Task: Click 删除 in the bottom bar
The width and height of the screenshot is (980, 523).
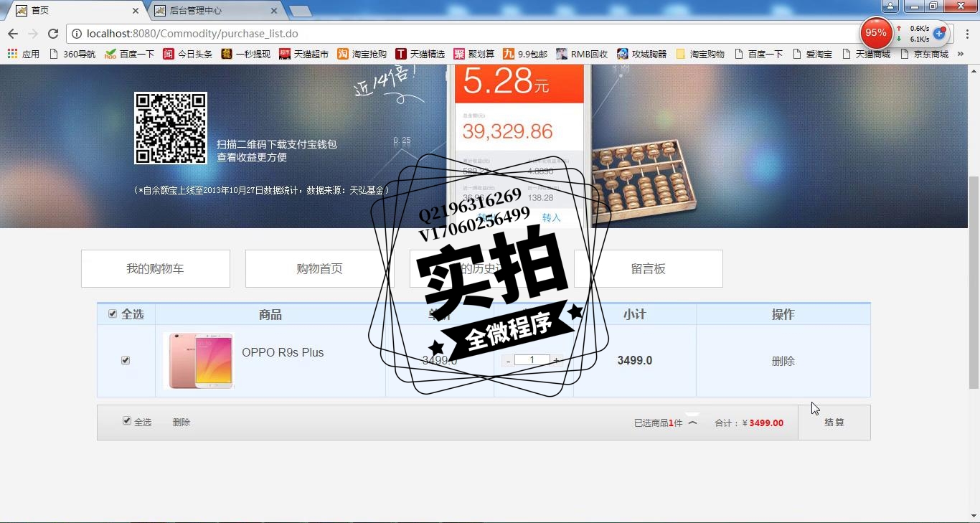Action: pyautogui.click(x=182, y=423)
